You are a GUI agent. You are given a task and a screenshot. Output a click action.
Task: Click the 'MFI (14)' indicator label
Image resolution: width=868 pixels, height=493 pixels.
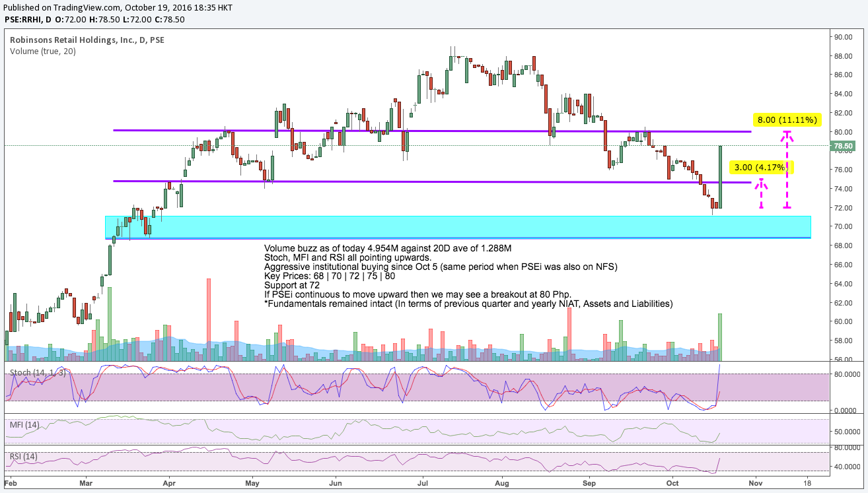tap(23, 424)
